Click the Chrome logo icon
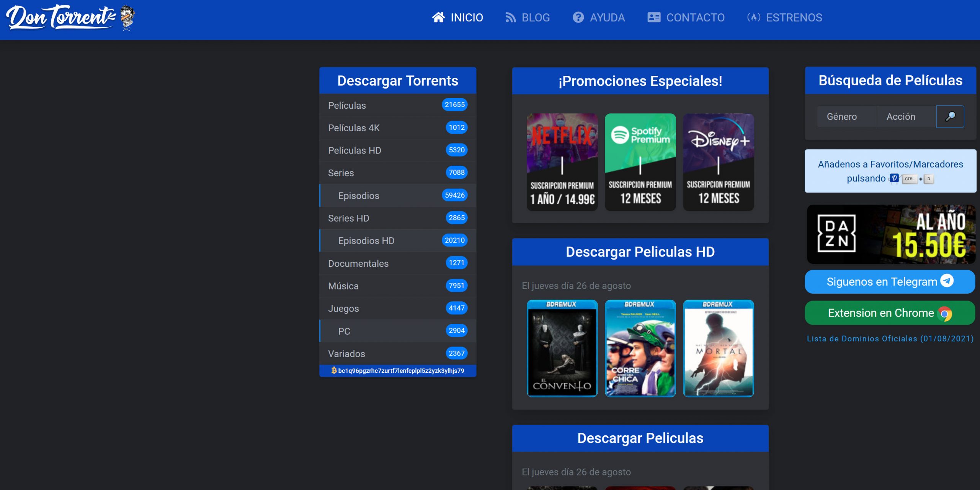Screen dimensions: 980x490 (x=944, y=314)
